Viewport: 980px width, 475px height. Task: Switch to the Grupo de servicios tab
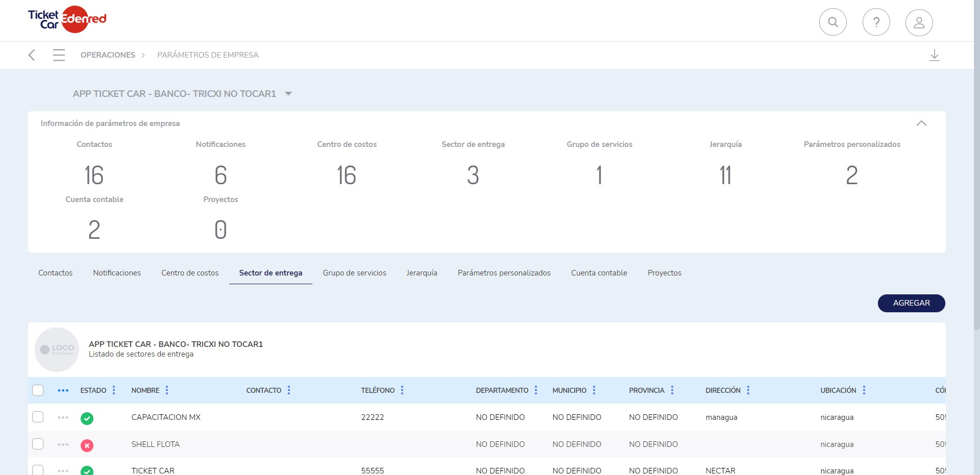point(354,273)
